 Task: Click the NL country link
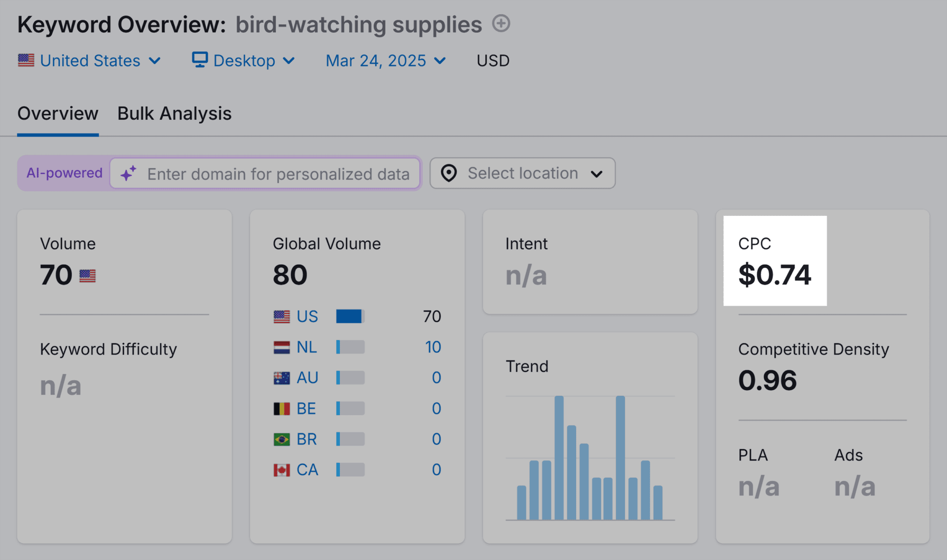pyautogui.click(x=306, y=347)
